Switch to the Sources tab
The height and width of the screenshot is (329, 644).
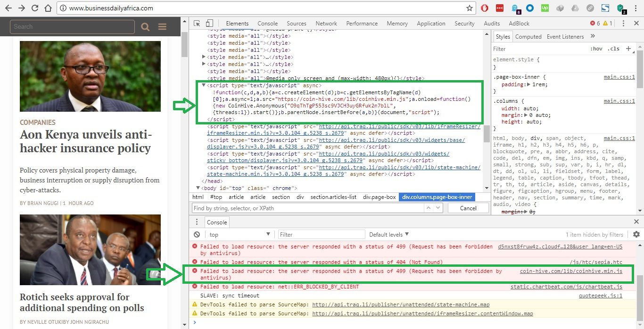tap(297, 23)
